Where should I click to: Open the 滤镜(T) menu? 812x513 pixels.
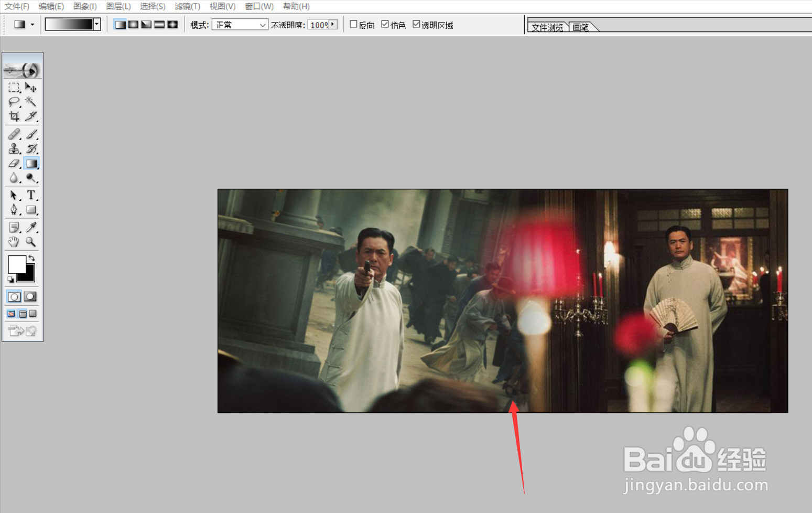[188, 6]
